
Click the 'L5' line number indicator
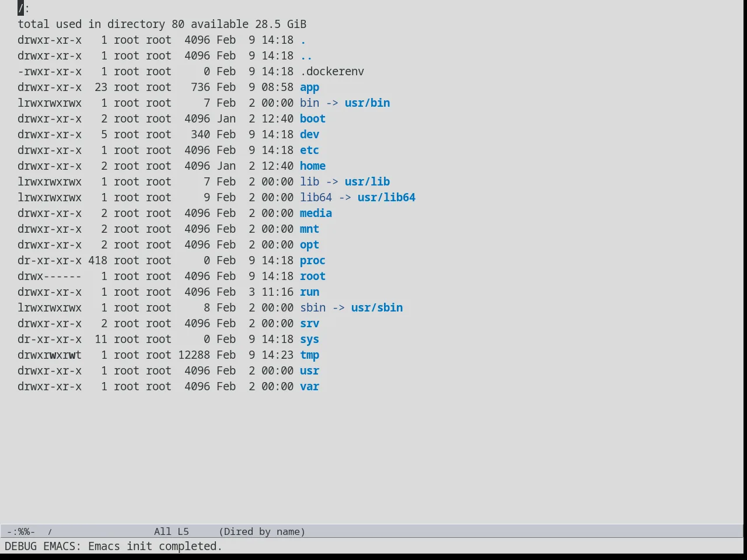click(x=183, y=531)
